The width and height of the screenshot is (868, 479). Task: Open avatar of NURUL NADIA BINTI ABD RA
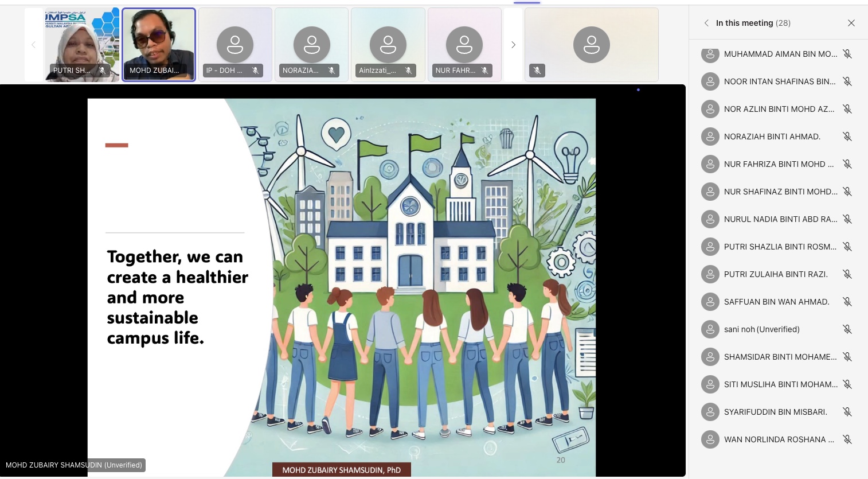[710, 219]
